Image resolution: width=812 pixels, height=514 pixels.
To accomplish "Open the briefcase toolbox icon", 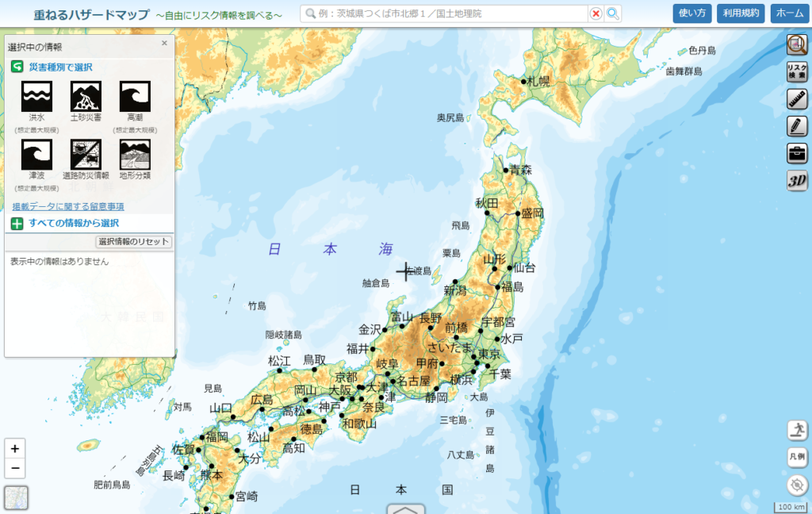I will coord(797,153).
